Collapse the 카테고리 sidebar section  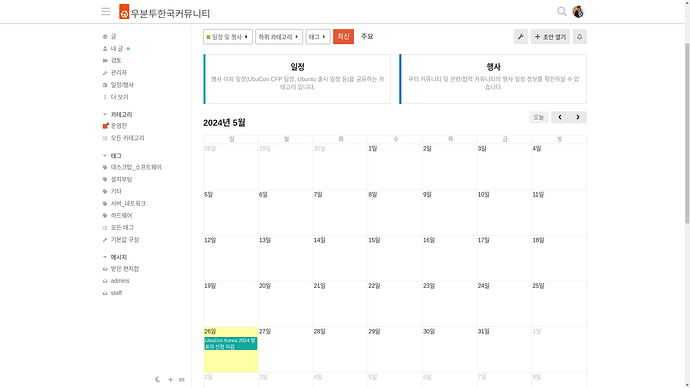point(117,114)
